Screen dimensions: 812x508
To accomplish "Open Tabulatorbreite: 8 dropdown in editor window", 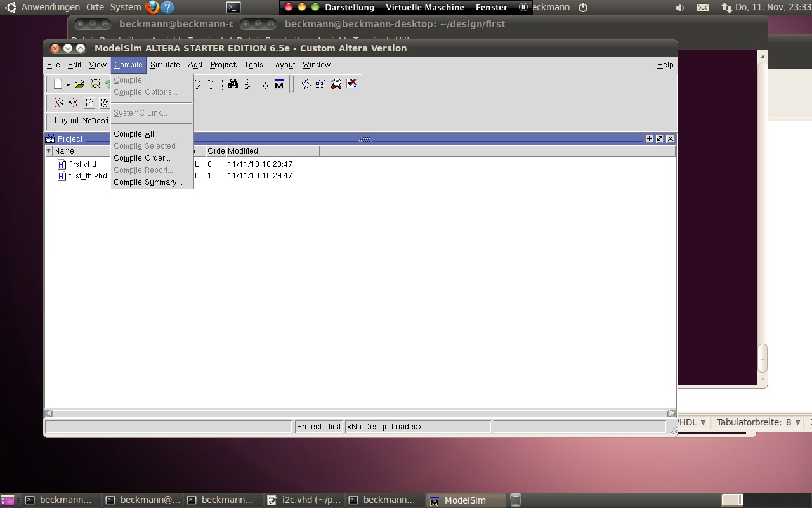I will [758, 422].
